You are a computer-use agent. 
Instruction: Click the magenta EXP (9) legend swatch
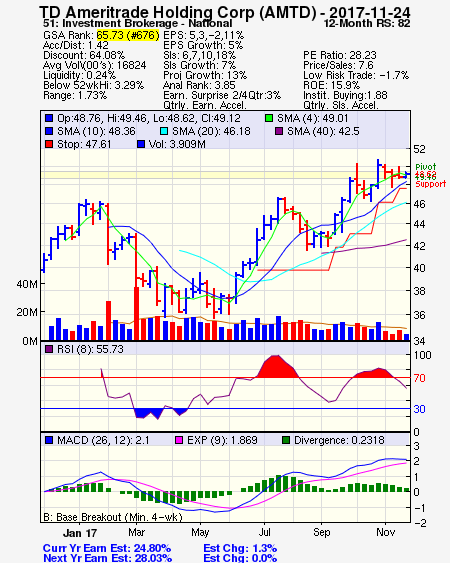click(x=179, y=440)
